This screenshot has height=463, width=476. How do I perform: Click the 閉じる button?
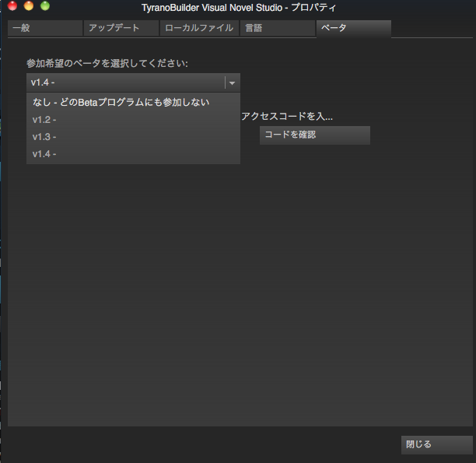tap(437, 445)
